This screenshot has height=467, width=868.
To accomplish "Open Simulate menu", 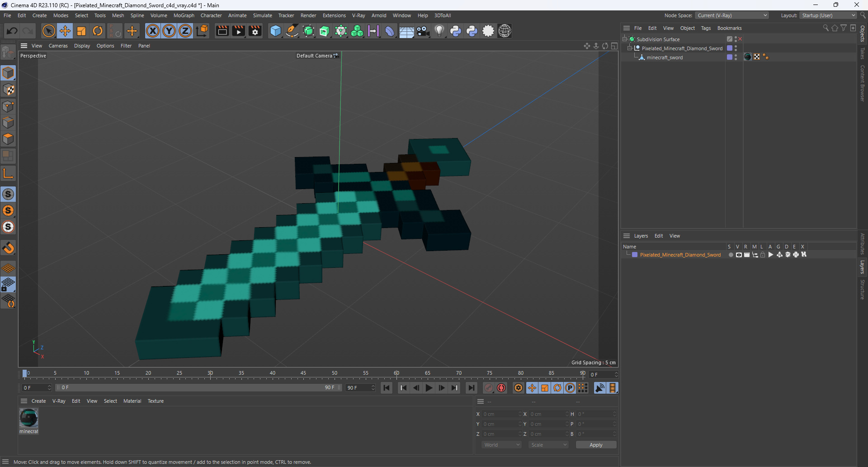I will [x=262, y=15].
